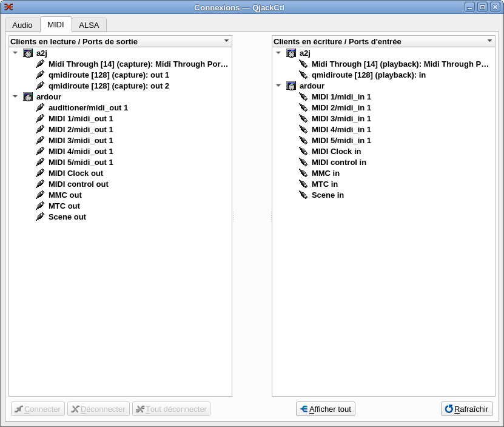This screenshot has height=427, width=504.
Task: Select MIDI 4/midi_out 1 port
Action: point(81,152)
